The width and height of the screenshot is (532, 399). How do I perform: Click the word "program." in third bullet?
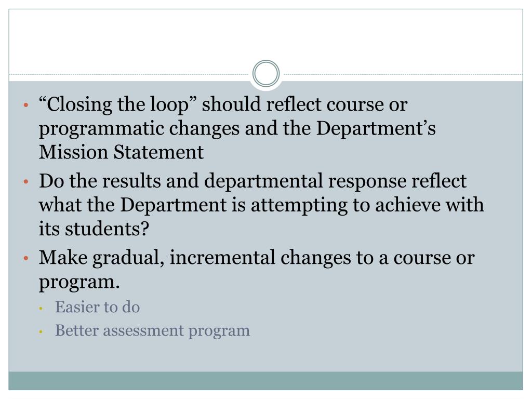pyautogui.click(x=79, y=282)
